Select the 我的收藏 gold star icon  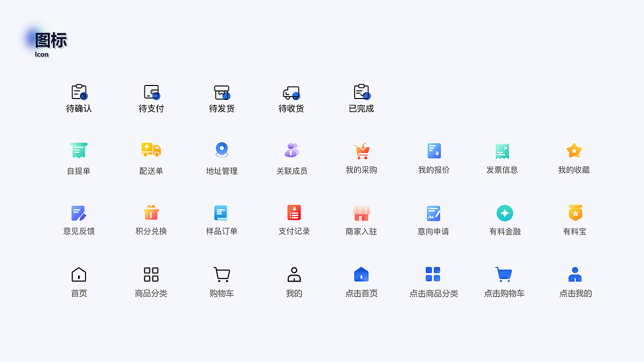574,150
